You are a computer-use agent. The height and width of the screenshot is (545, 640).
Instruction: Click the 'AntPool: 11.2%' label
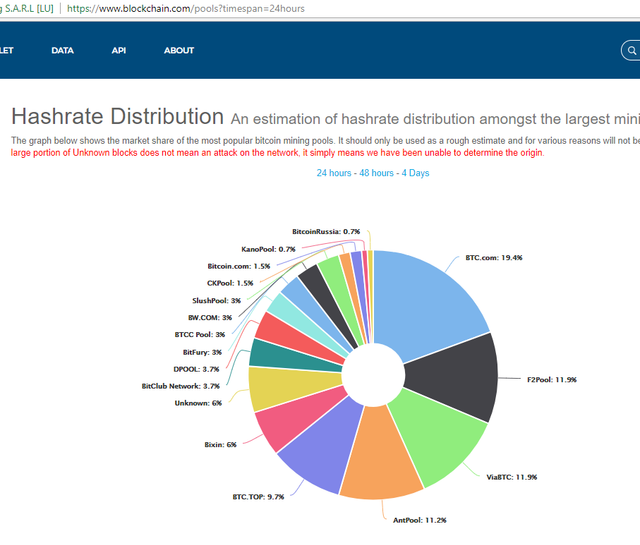[420, 520]
